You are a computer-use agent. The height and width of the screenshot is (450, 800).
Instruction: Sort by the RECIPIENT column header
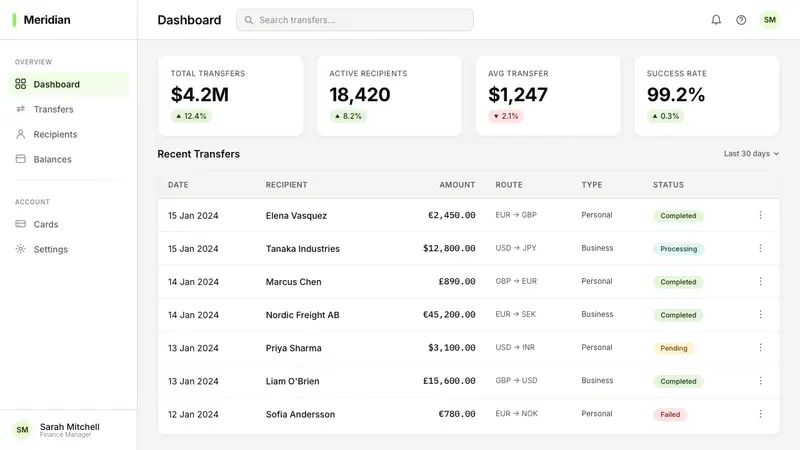click(x=286, y=185)
